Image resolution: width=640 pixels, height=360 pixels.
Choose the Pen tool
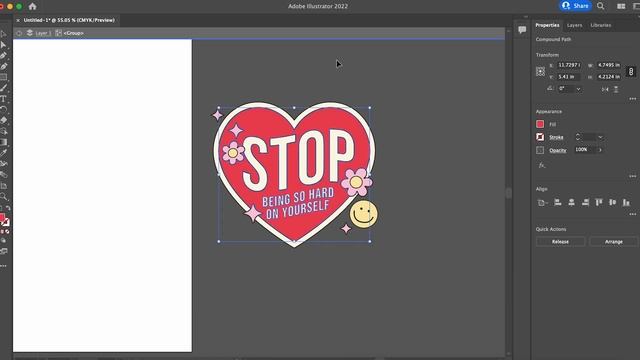(x=3, y=56)
